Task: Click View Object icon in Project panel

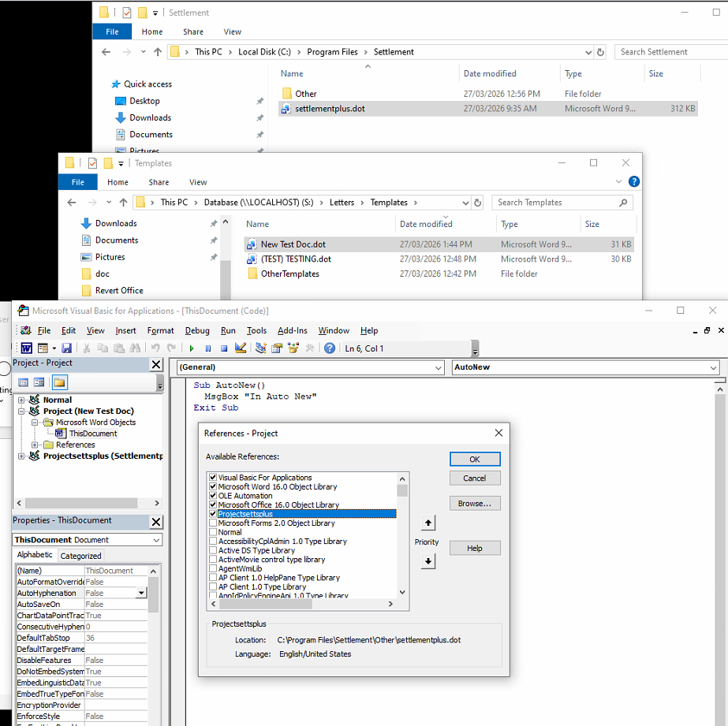Action: [39, 382]
